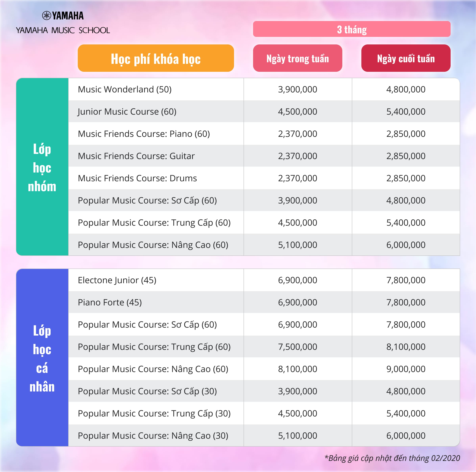Click weekday price 5,100,000 in group class section
Viewport: 476px width, 472px height.
click(x=297, y=245)
